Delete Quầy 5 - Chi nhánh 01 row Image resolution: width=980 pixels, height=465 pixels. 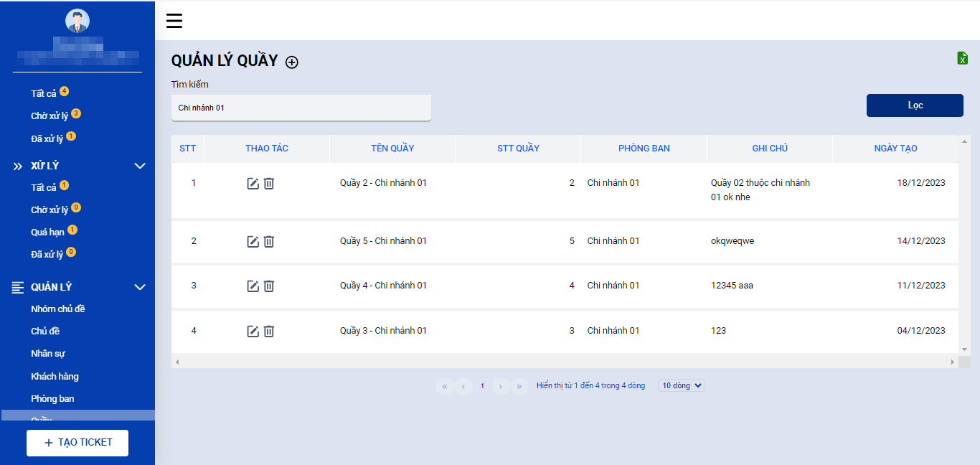tap(269, 242)
